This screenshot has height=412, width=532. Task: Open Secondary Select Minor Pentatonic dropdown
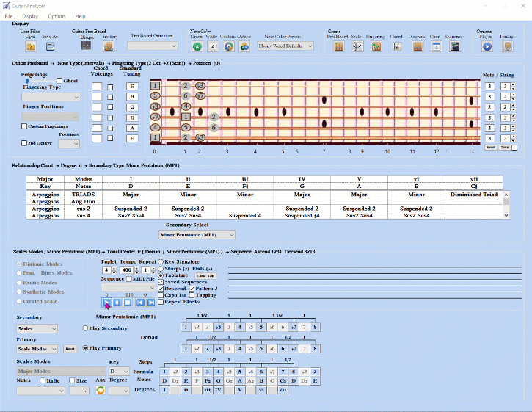click(x=197, y=235)
